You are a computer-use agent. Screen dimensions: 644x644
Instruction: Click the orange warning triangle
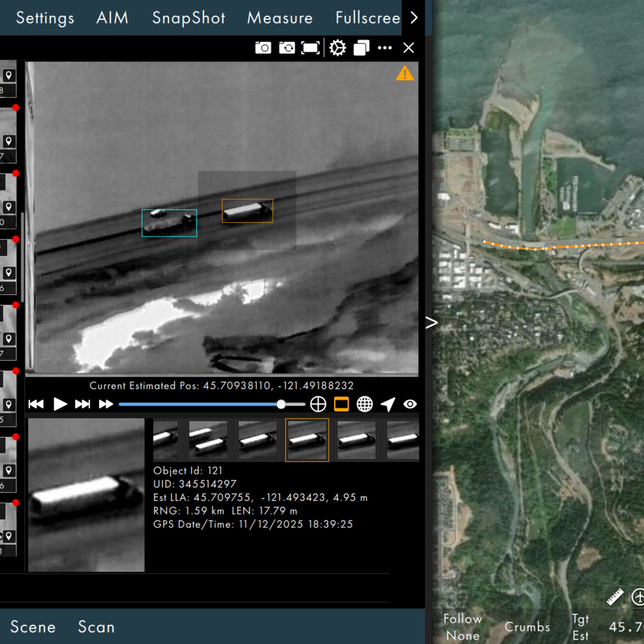405,73
